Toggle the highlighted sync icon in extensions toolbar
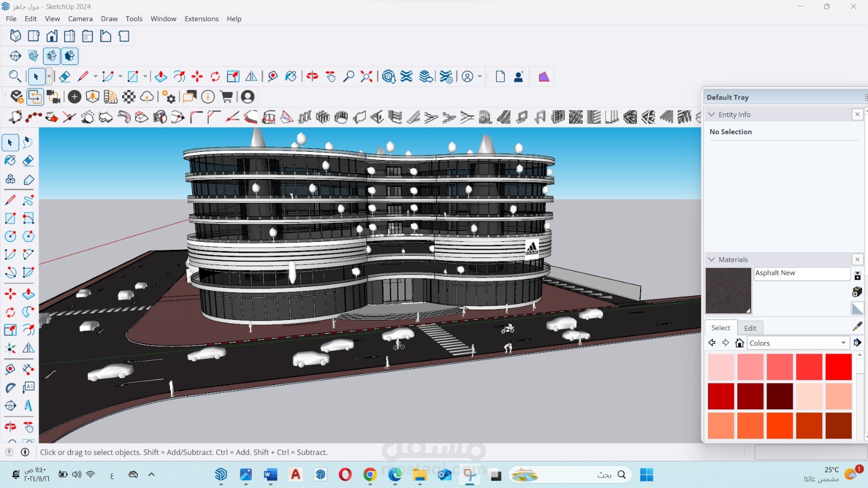Image resolution: width=868 pixels, height=488 pixels. click(35, 97)
